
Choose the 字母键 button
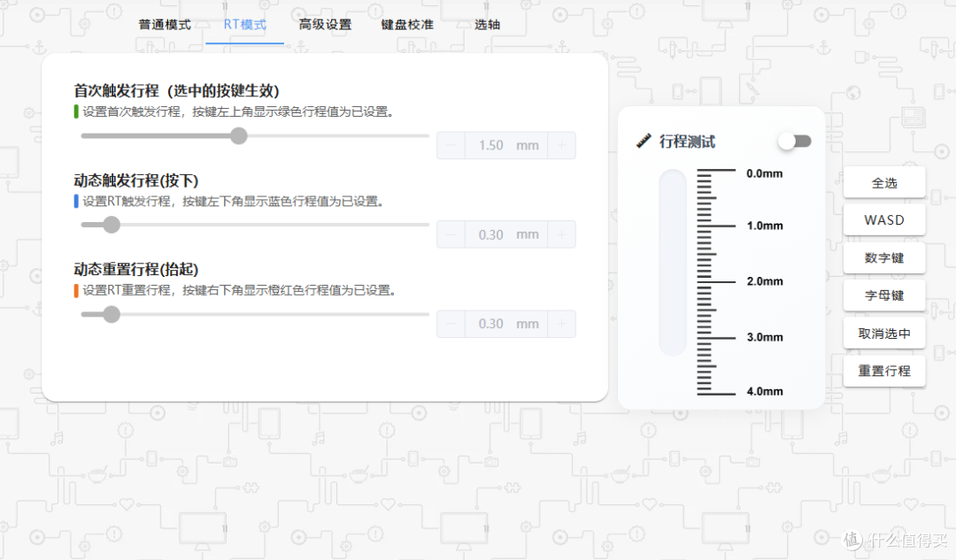[x=884, y=295]
